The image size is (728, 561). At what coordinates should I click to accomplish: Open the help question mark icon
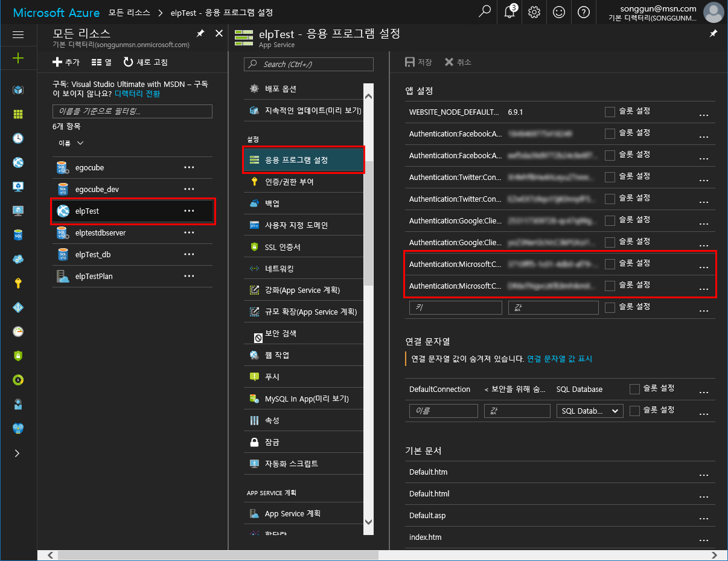click(583, 12)
